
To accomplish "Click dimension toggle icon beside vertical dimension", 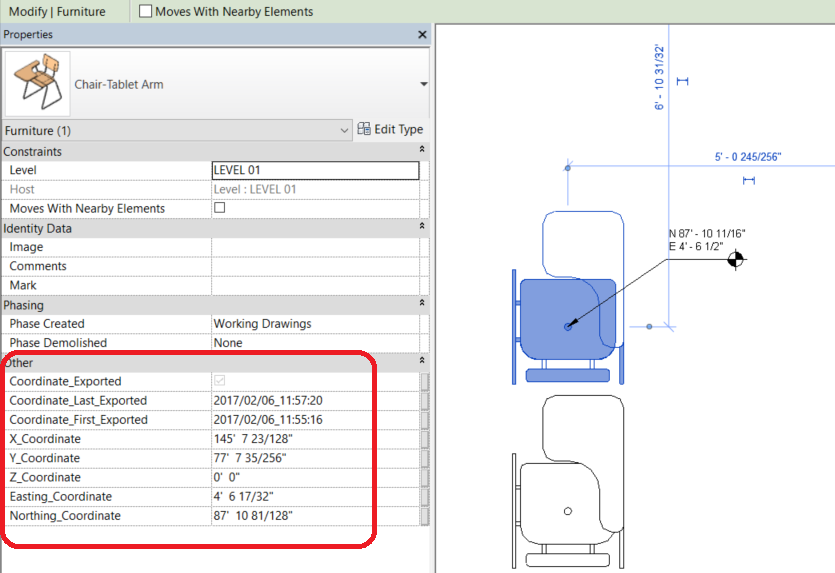I will tap(683, 81).
